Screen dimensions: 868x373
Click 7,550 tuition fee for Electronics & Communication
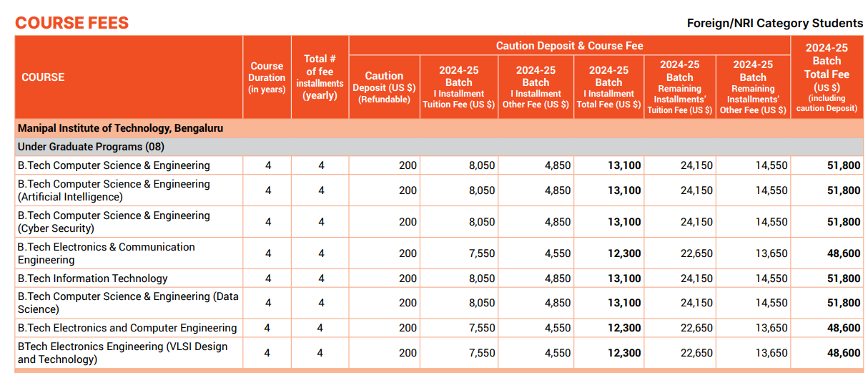coord(482,253)
